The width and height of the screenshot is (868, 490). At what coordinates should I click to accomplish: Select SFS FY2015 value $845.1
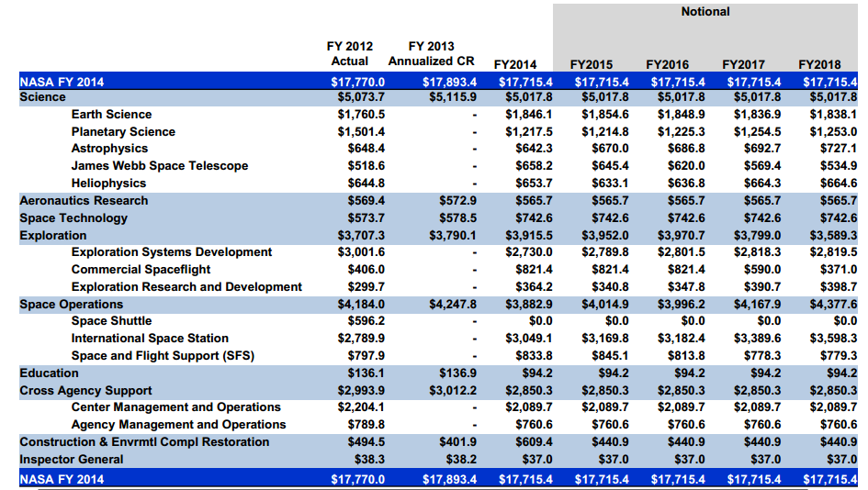[x=610, y=356]
